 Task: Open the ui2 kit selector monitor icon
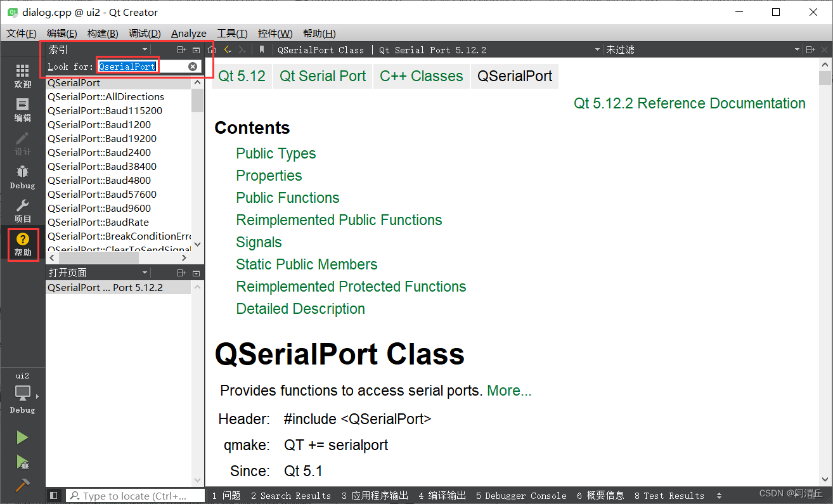tap(23, 393)
